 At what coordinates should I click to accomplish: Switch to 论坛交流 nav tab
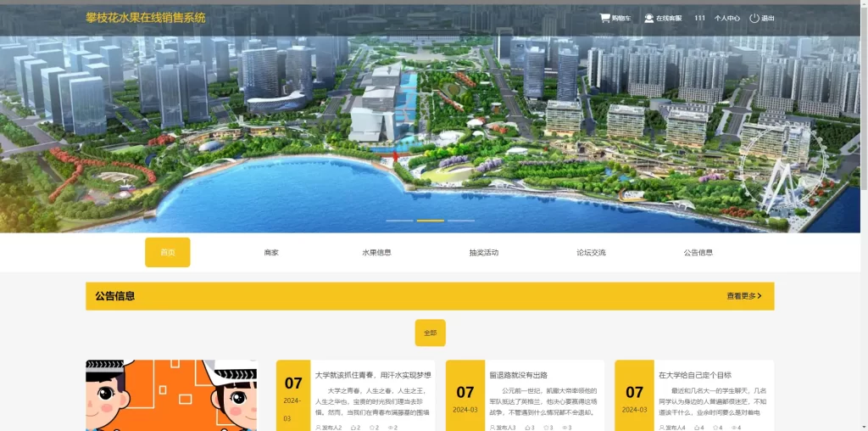(x=591, y=253)
